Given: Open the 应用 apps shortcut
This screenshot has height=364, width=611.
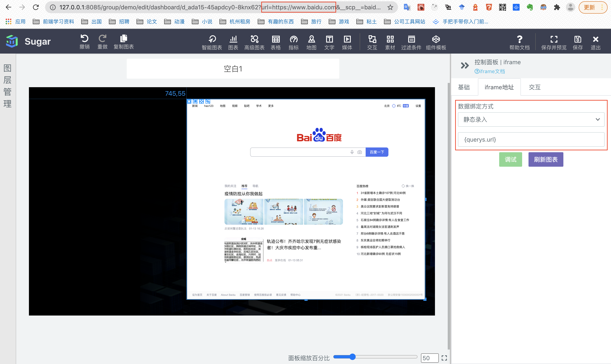Looking at the screenshot, I should coord(16,22).
